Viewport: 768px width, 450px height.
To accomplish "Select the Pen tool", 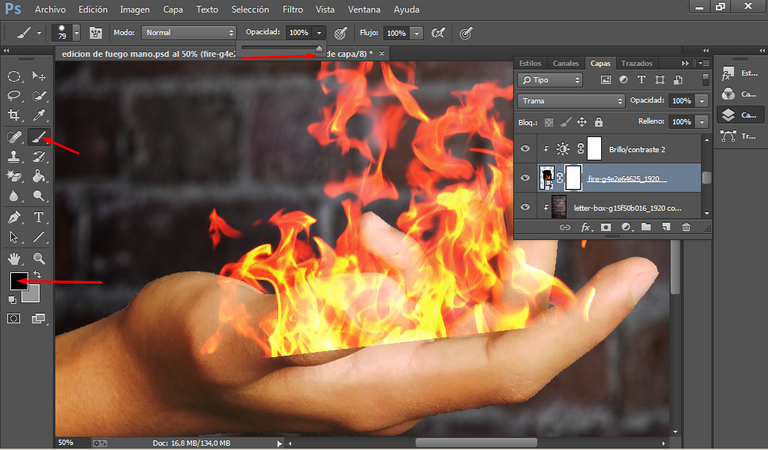I will (14, 217).
